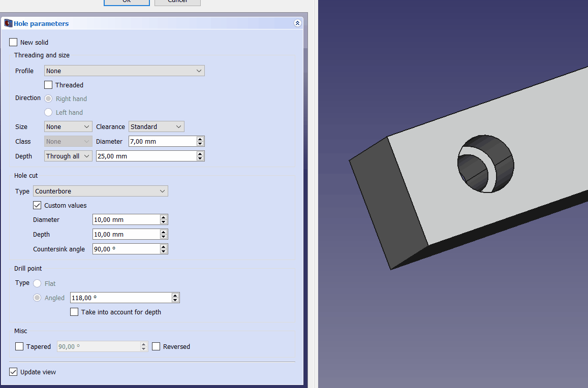Screen dimensions: 588x388
Task: Click the drill angle 118,00 ° field
Action: point(121,298)
